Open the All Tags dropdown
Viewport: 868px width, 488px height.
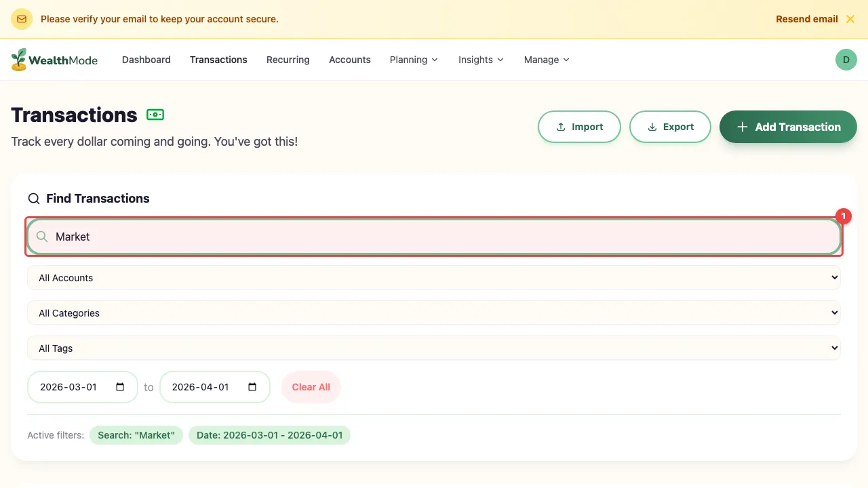434,348
